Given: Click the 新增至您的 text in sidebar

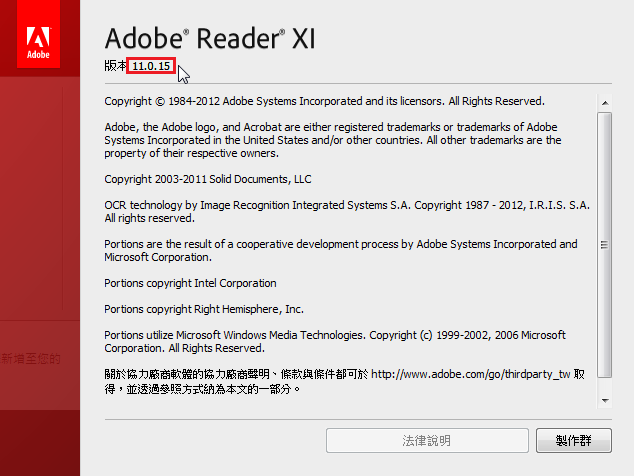Looking at the screenshot, I should click(31, 359).
